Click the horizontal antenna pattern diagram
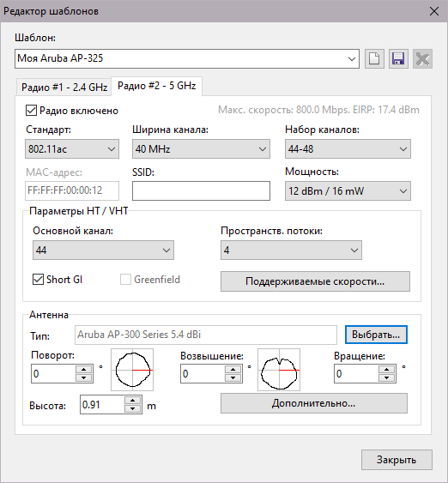This screenshot has width=448, height=483. (x=132, y=370)
